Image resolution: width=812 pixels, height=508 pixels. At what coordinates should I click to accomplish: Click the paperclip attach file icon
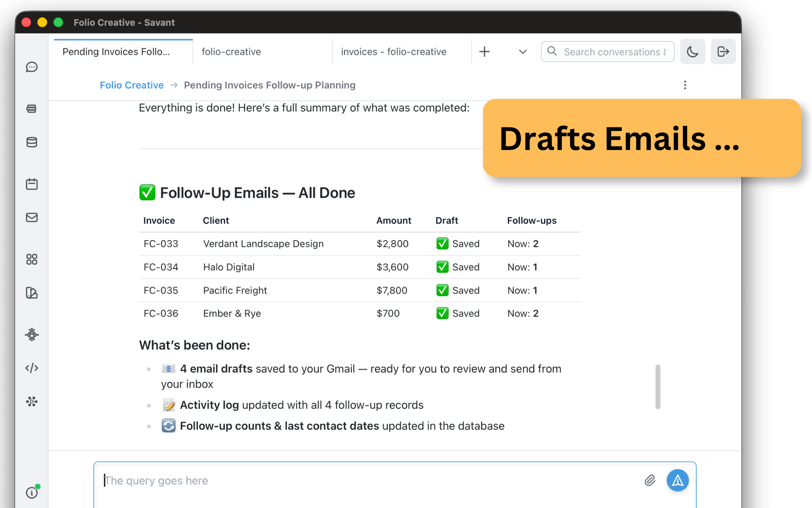pyautogui.click(x=650, y=481)
